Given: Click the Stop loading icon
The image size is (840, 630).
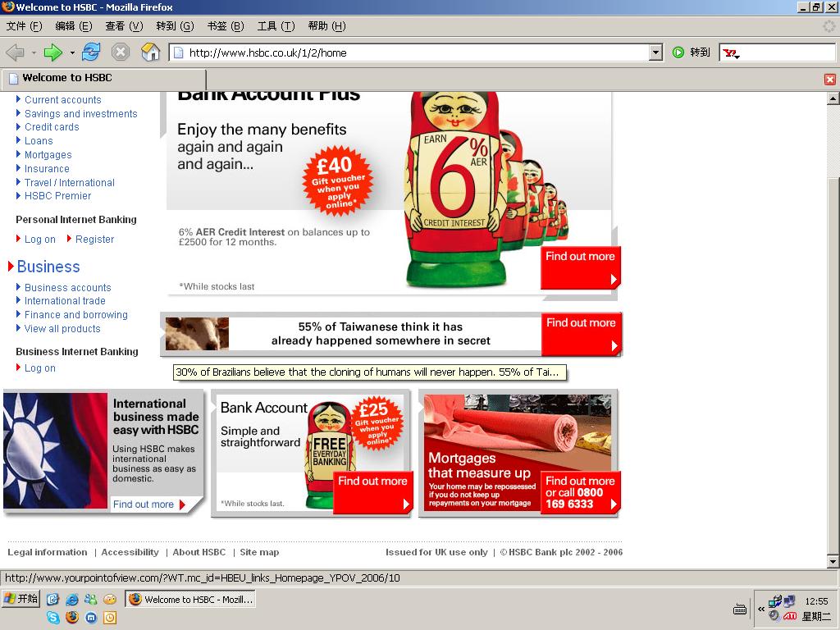Looking at the screenshot, I should pyautogui.click(x=121, y=52).
